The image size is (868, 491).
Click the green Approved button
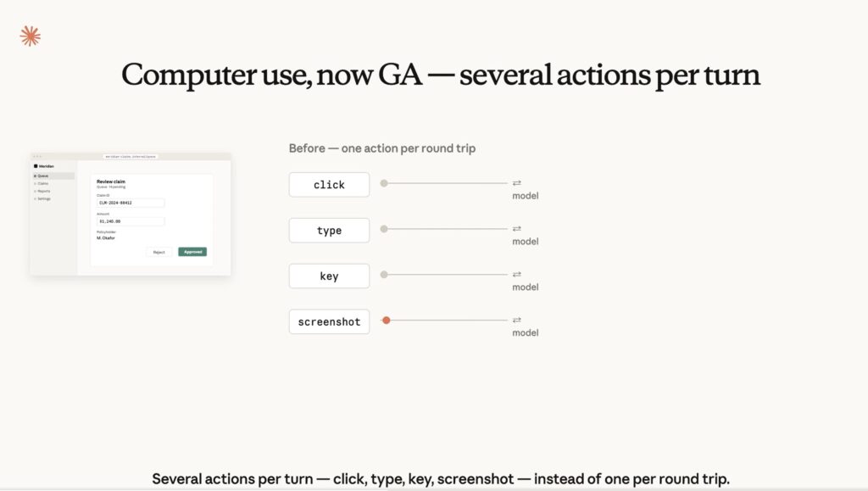pos(192,252)
